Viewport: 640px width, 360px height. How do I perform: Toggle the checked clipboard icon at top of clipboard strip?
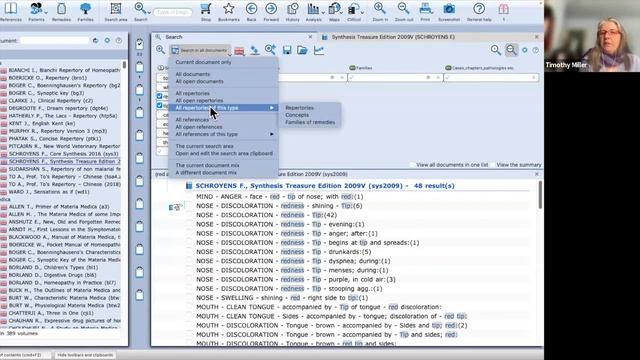coord(140,44)
